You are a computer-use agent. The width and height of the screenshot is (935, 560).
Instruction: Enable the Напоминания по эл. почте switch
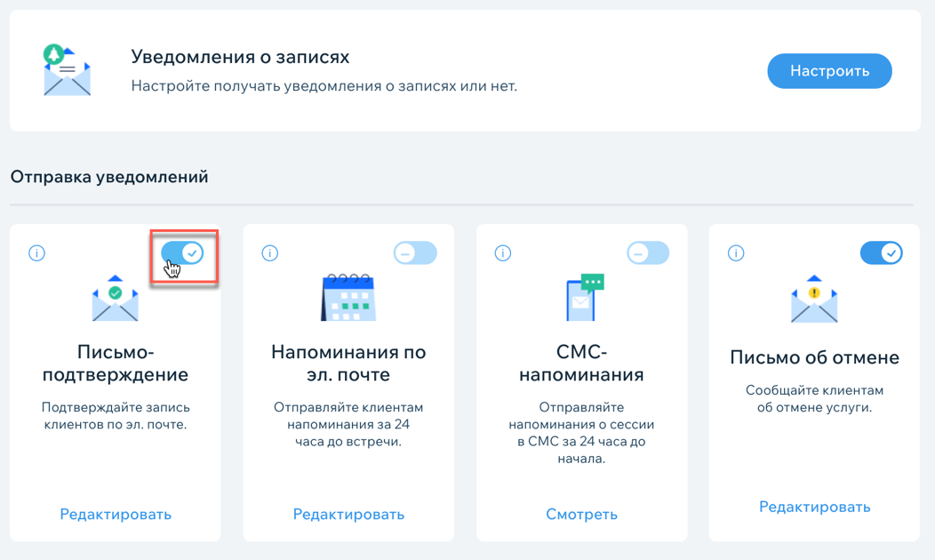415,252
